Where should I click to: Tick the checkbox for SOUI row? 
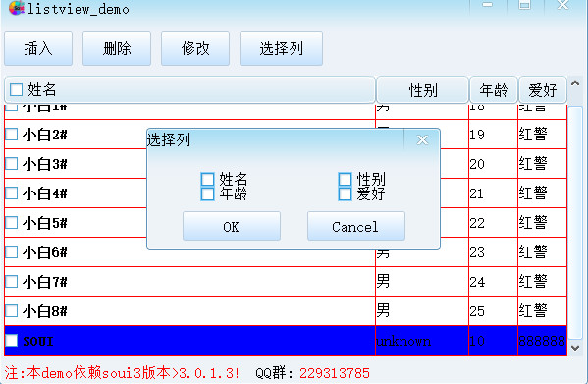click(12, 341)
